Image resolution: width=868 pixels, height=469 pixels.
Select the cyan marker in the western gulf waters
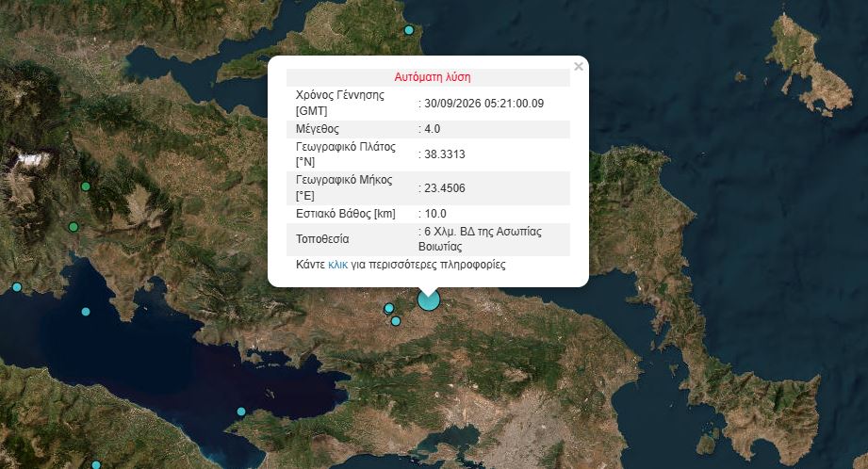85,312
